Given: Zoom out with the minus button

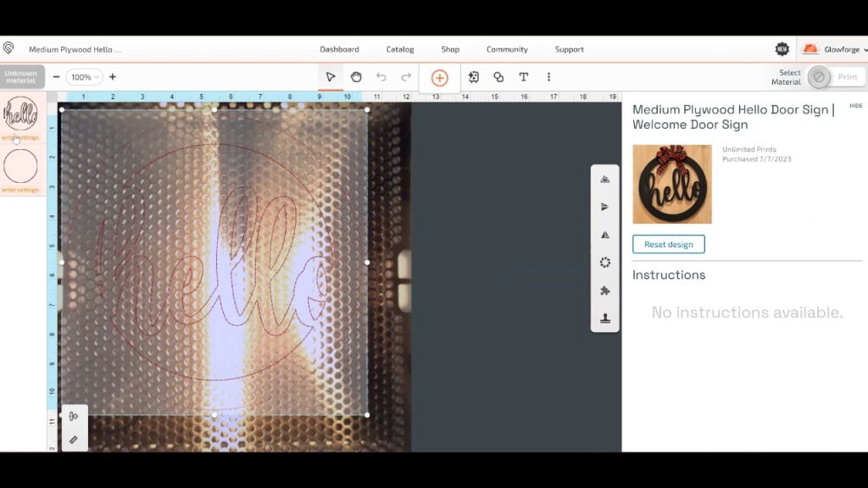Looking at the screenshot, I should [x=57, y=77].
